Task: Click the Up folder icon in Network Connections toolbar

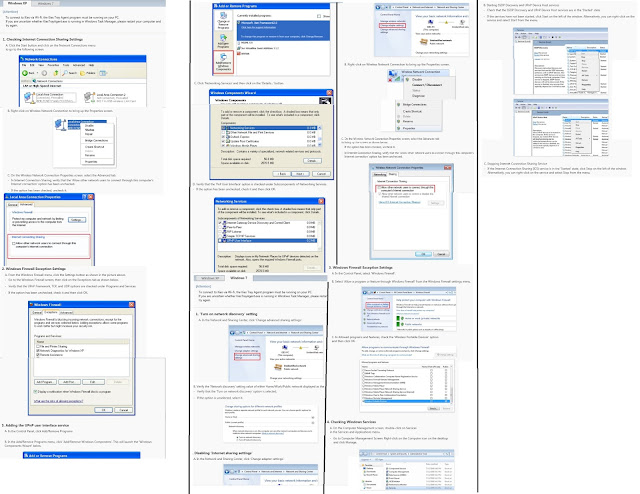Action: [x=56, y=73]
